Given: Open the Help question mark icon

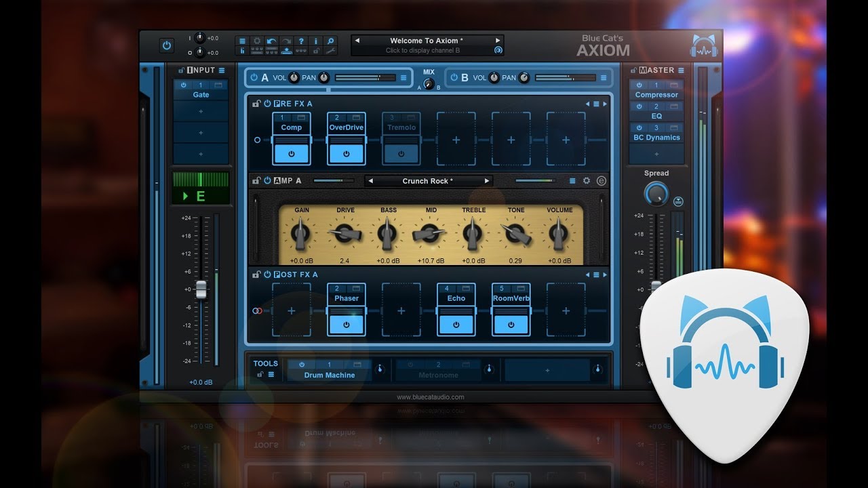Looking at the screenshot, I should click(301, 41).
